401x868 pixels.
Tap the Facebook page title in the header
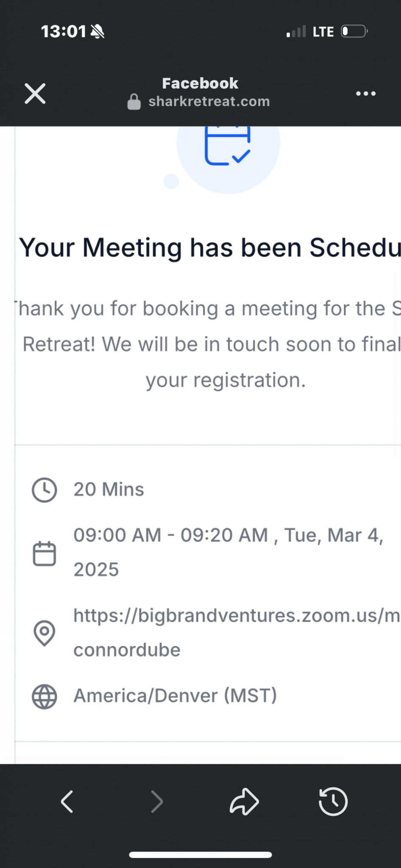tap(200, 83)
